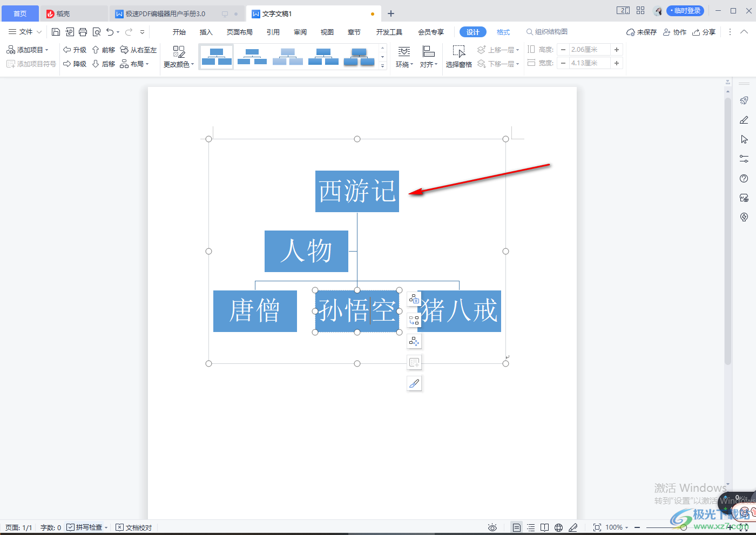Switch to web layout globe icon
This screenshot has width=756, height=535.
click(559, 527)
